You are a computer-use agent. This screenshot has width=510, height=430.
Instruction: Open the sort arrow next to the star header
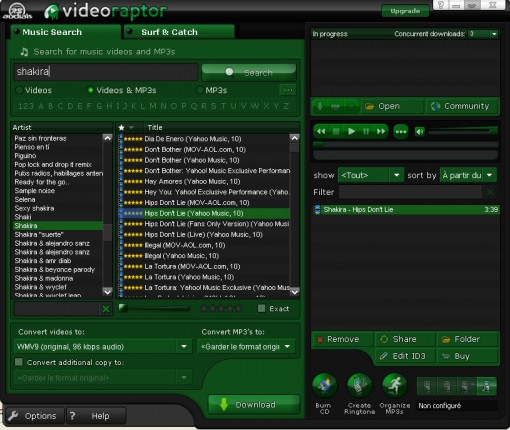click(132, 127)
